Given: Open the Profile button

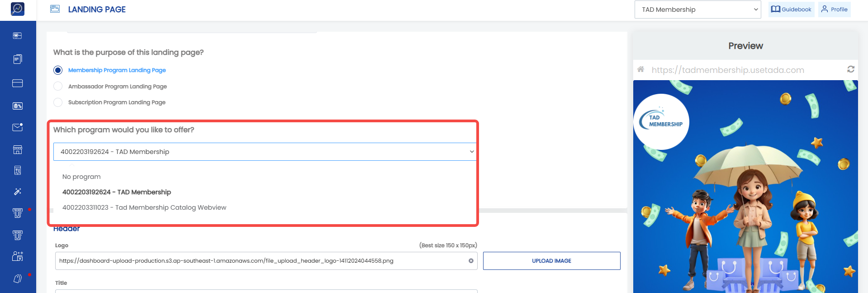Looking at the screenshot, I should [835, 10].
